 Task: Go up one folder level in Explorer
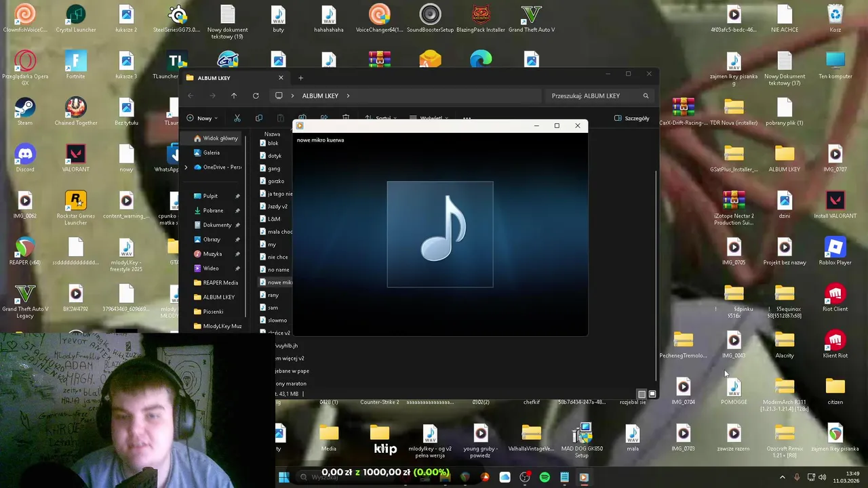(234, 96)
